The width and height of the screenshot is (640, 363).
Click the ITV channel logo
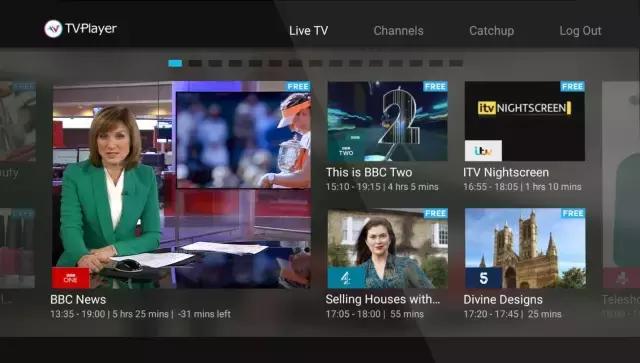pyautogui.click(x=483, y=151)
